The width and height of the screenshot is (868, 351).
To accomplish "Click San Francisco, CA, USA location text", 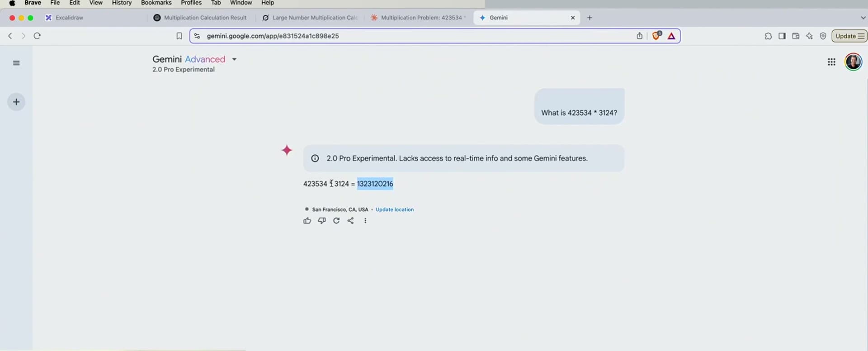I will (x=340, y=209).
